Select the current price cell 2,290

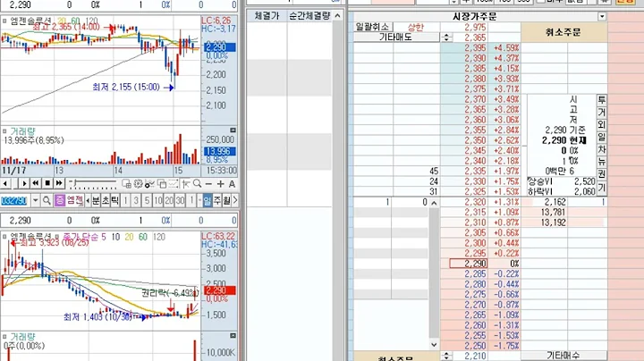(x=468, y=264)
